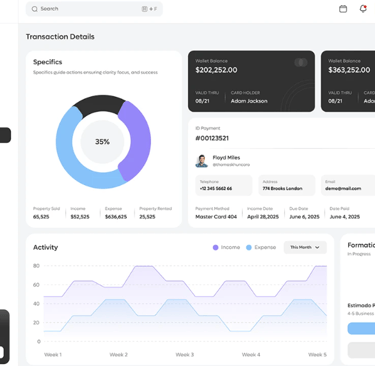Click the gray button in Formation panel
This screenshot has height=366, width=375.
[361, 350]
